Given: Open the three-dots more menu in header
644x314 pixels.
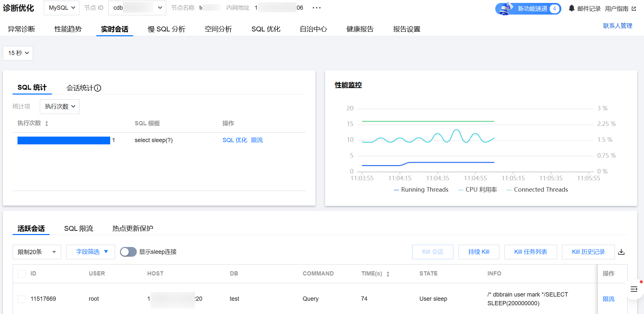Looking at the screenshot, I should [x=316, y=8].
